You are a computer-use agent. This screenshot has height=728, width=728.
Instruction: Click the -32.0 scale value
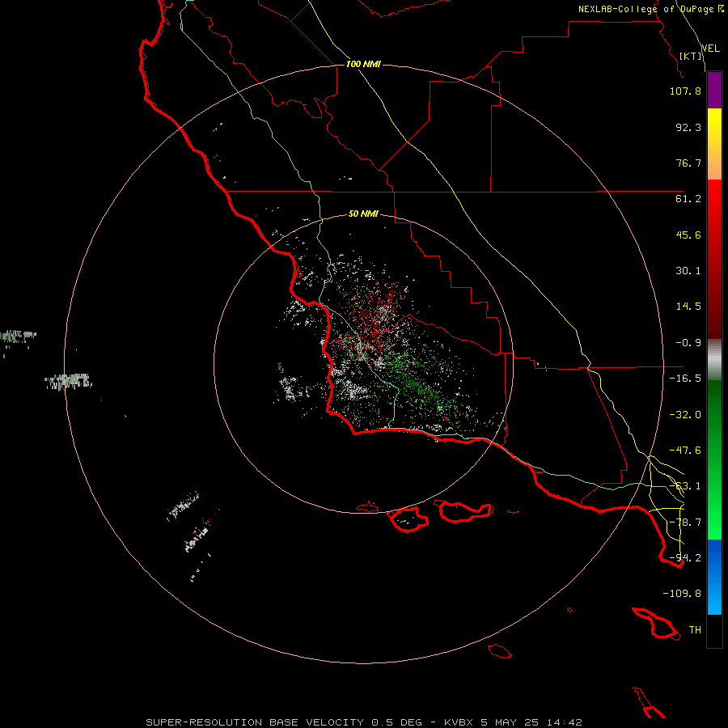pos(685,415)
